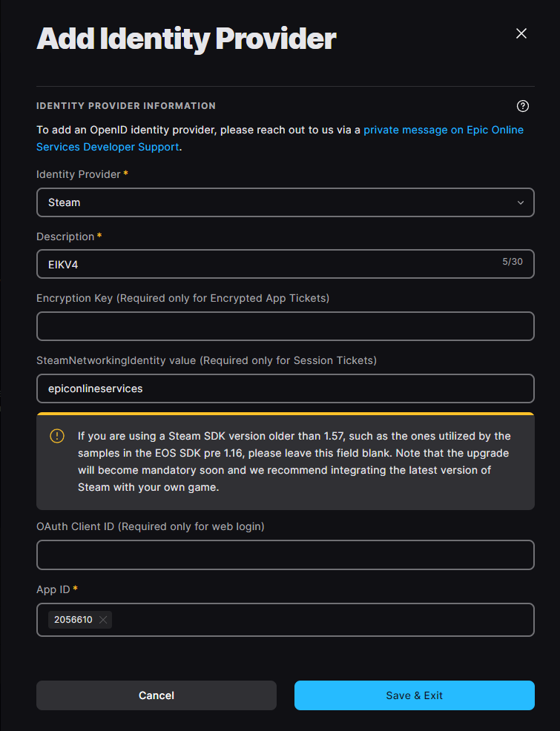This screenshot has height=731, width=560.
Task: Click the 2056610 App ID chip
Action: 73,620
